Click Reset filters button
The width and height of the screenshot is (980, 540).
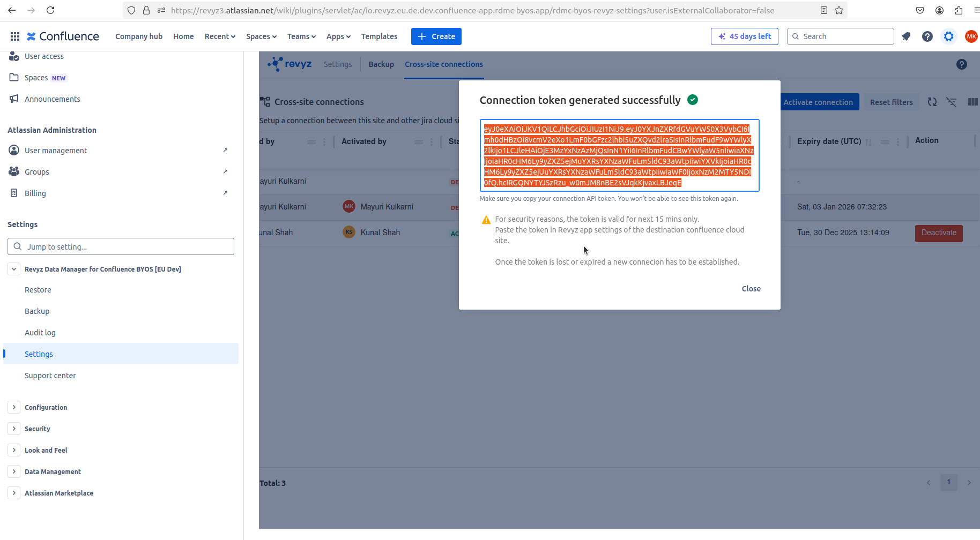(891, 102)
